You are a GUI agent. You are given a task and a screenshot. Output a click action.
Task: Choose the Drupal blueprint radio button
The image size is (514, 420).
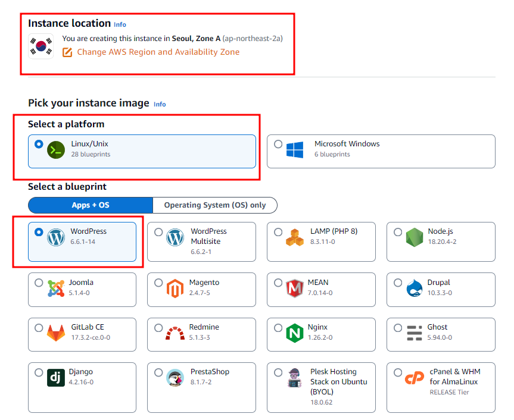[x=398, y=283]
